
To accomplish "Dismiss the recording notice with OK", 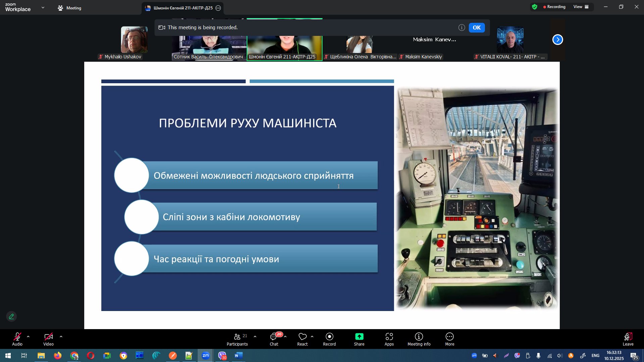I will 477,28.
